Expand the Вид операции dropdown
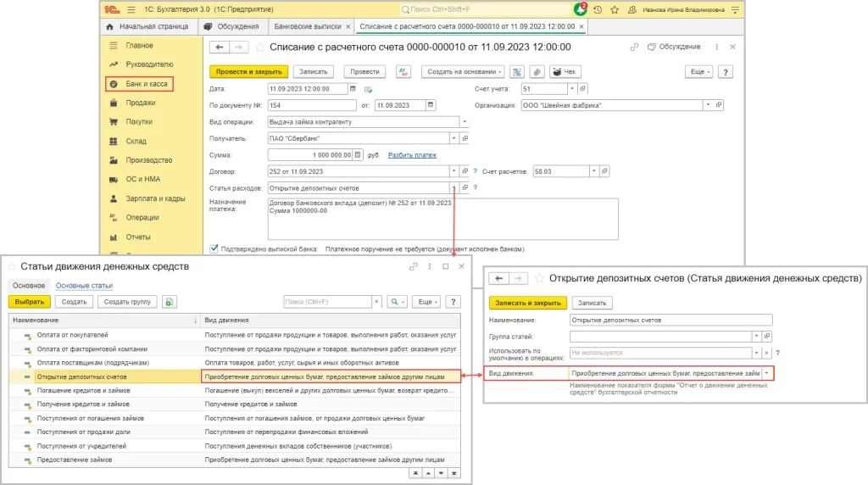Viewport: 868px width, 485px height. pyautogui.click(x=464, y=122)
